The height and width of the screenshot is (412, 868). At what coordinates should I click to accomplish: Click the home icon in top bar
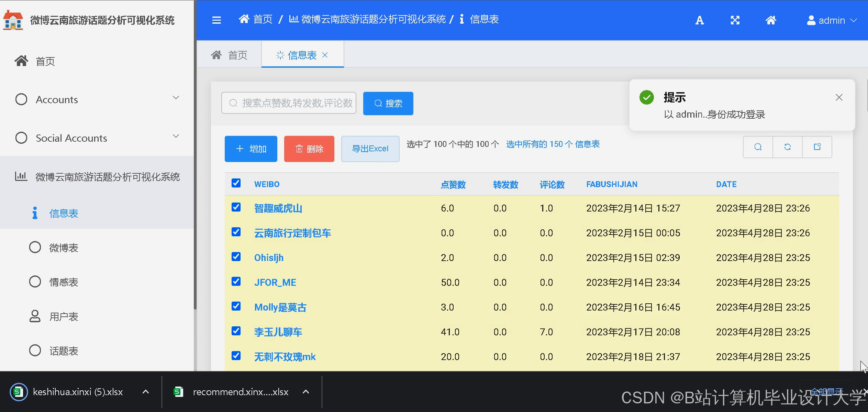[771, 20]
